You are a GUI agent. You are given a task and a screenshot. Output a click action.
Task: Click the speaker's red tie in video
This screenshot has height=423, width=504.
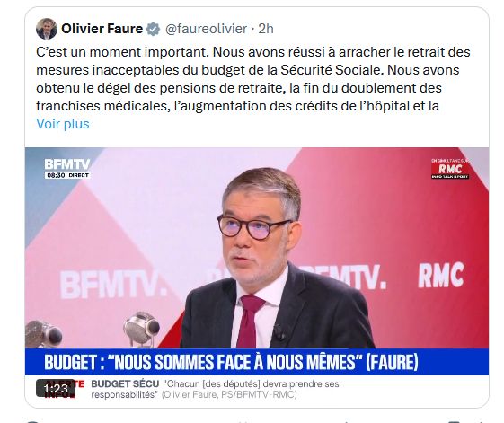(252, 321)
